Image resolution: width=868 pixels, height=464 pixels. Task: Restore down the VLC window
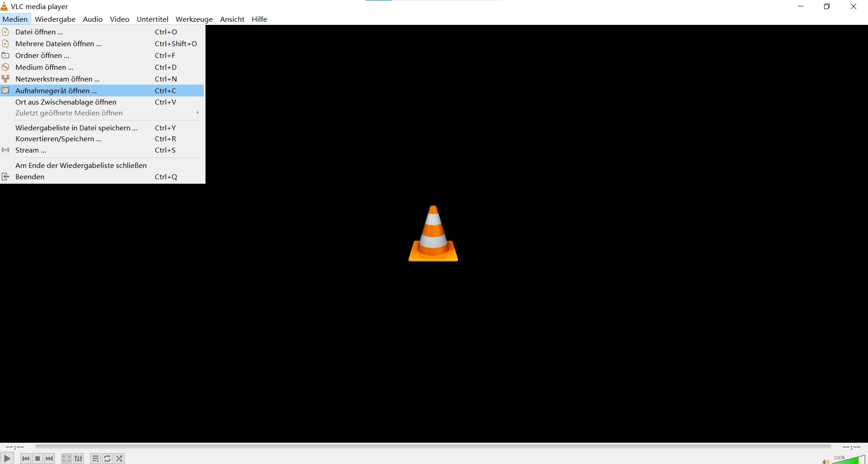pyautogui.click(x=827, y=6)
